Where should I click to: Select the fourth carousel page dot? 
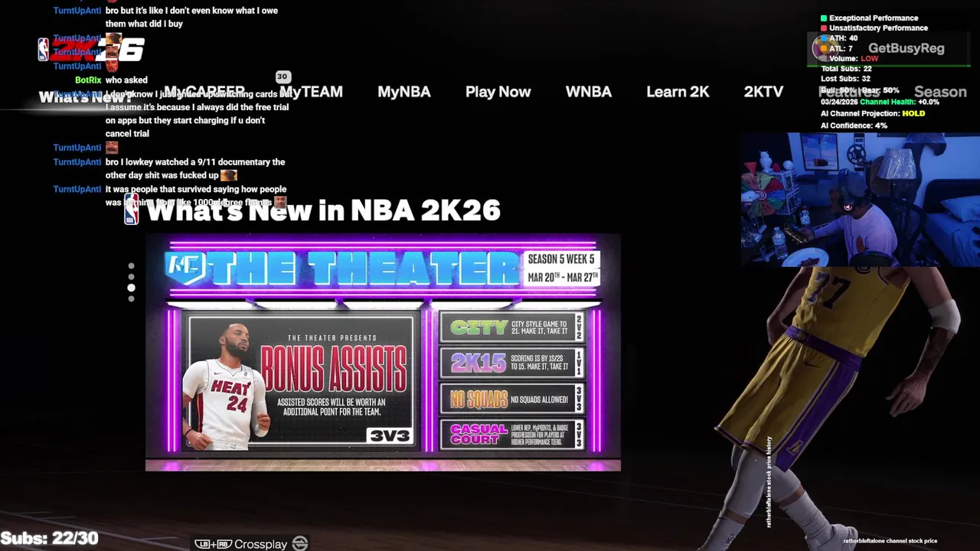pos(131,298)
